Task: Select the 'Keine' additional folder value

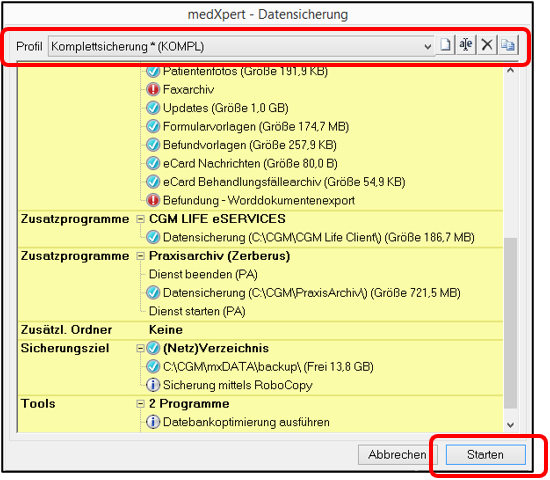Action: [166, 330]
